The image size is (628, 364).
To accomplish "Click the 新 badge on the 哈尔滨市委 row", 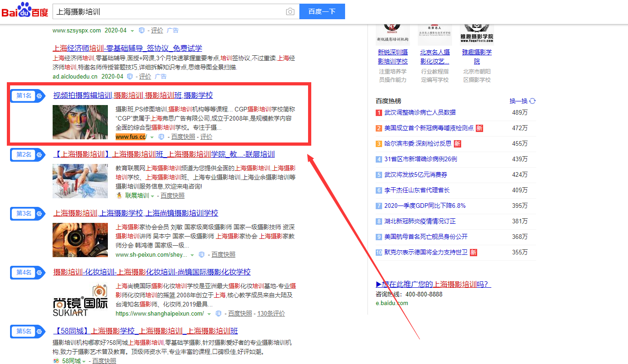I will tap(458, 144).
